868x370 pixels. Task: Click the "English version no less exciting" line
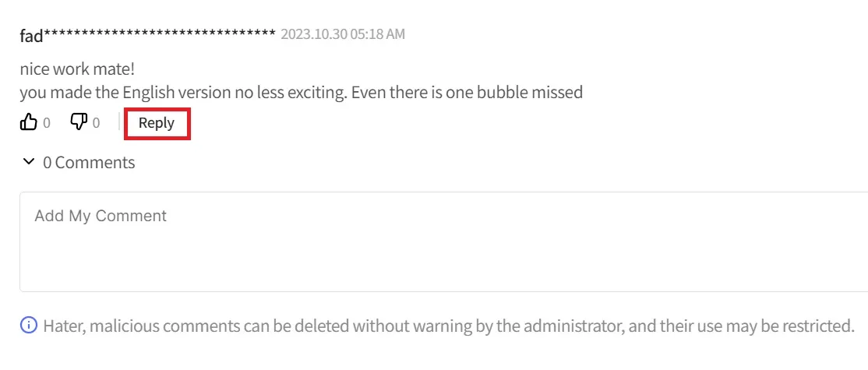[301, 92]
